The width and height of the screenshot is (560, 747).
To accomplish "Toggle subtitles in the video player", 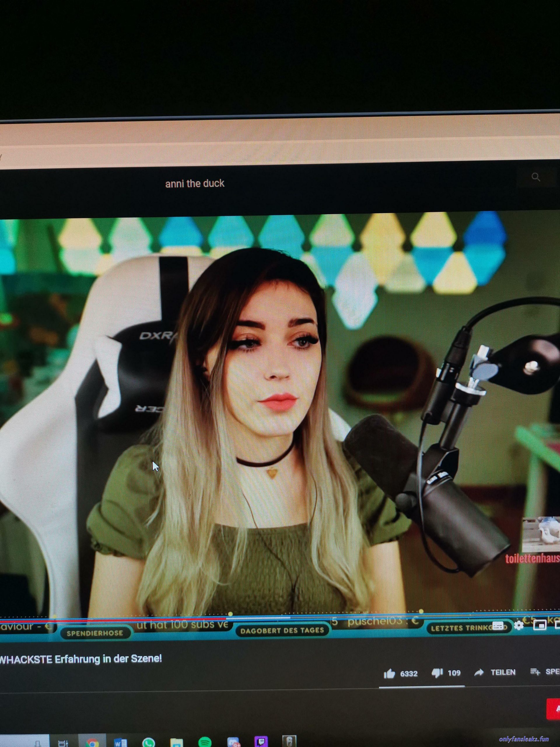I will [498, 626].
